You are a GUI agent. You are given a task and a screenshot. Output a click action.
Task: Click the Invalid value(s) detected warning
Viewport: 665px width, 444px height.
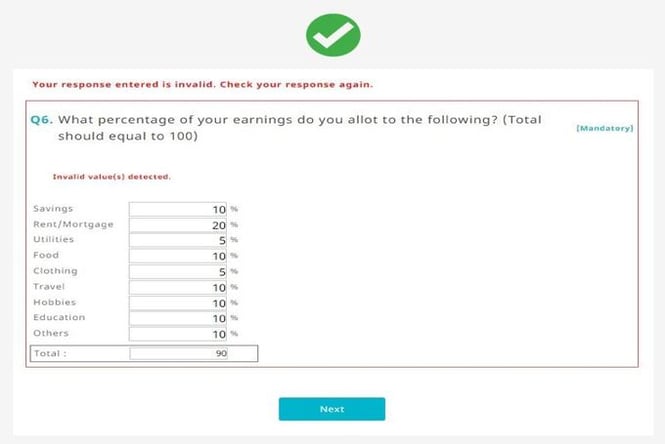(x=112, y=176)
